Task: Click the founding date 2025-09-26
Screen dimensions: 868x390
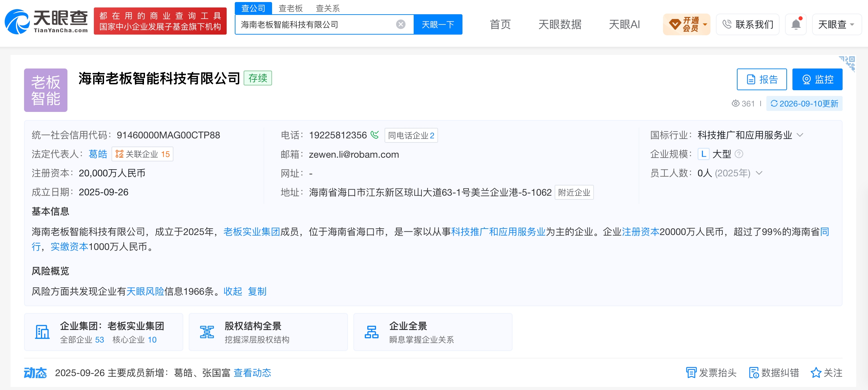Action: pos(103,192)
